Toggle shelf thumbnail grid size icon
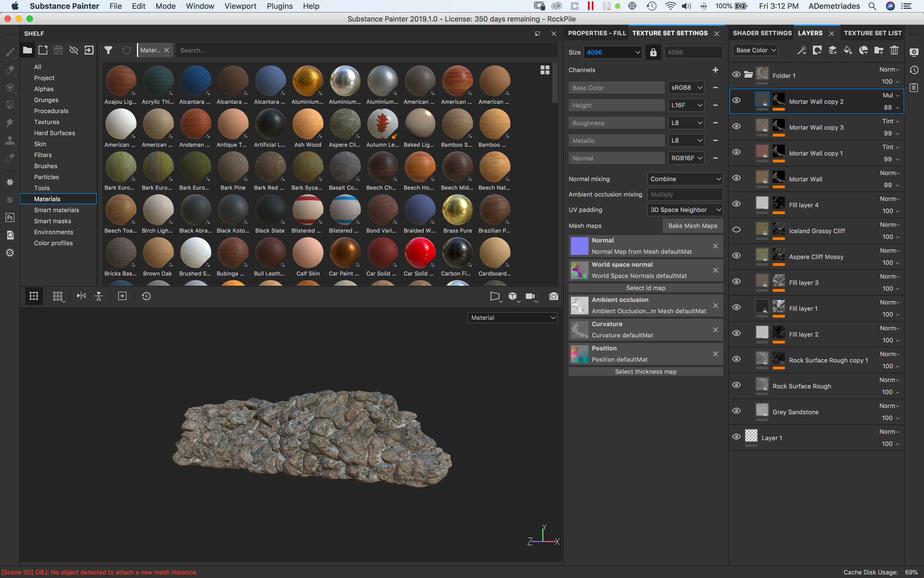The width and height of the screenshot is (924, 578). click(x=545, y=70)
